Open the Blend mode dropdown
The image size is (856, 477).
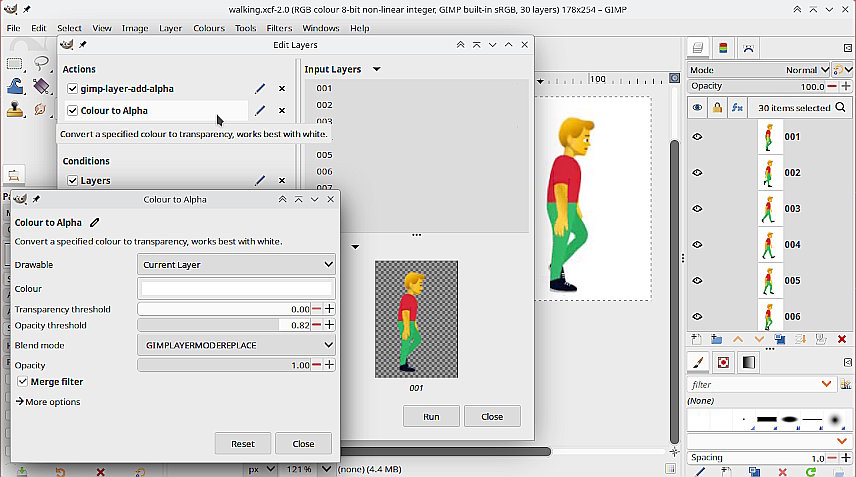[236, 345]
